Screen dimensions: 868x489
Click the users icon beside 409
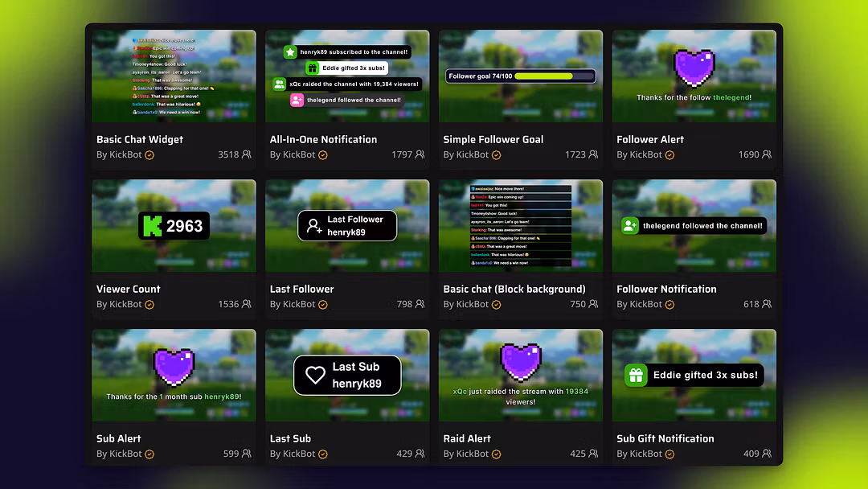[766, 454]
